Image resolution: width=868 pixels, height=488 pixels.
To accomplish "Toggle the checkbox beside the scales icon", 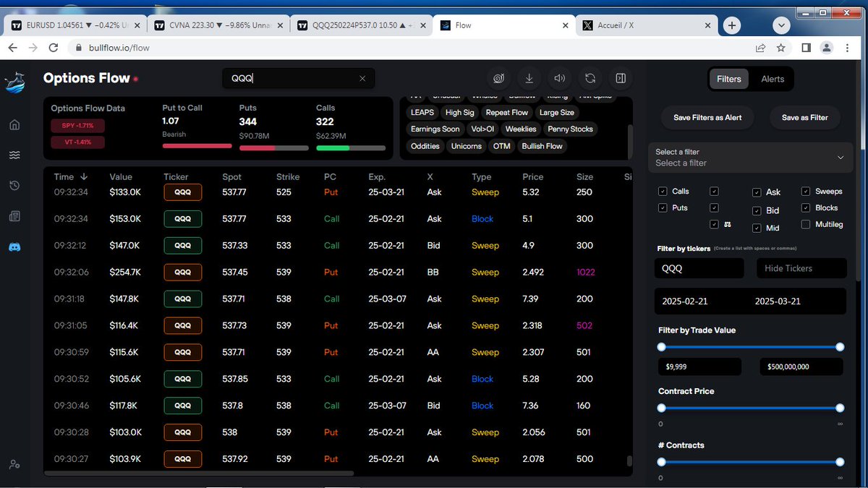I will coord(715,225).
